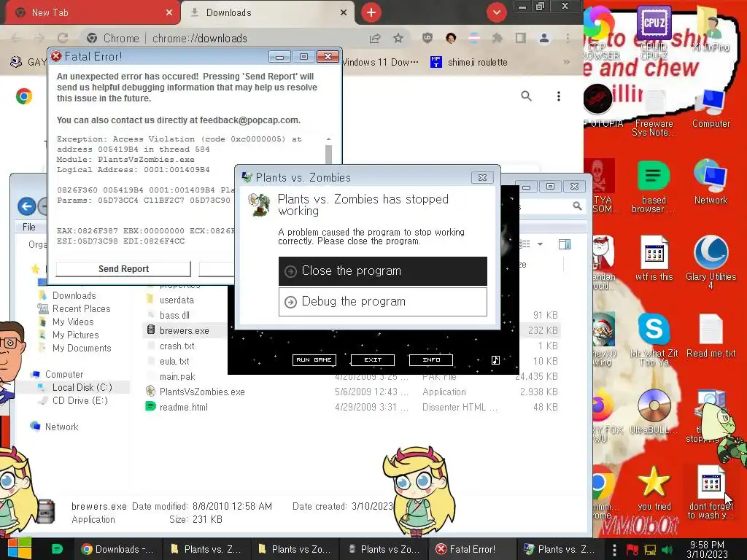Click the Chrome profile avatar icon
The height and width of the screenshot is (560, 747).
coord(543,38)
